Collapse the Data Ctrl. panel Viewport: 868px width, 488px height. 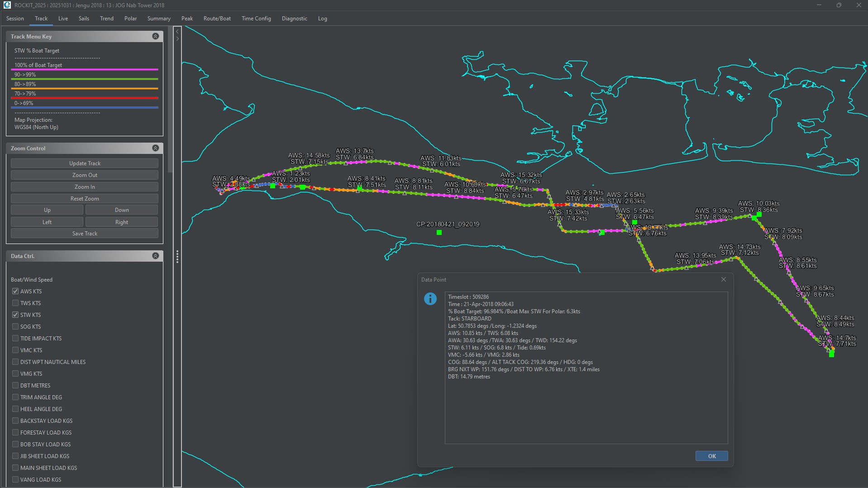155,256
